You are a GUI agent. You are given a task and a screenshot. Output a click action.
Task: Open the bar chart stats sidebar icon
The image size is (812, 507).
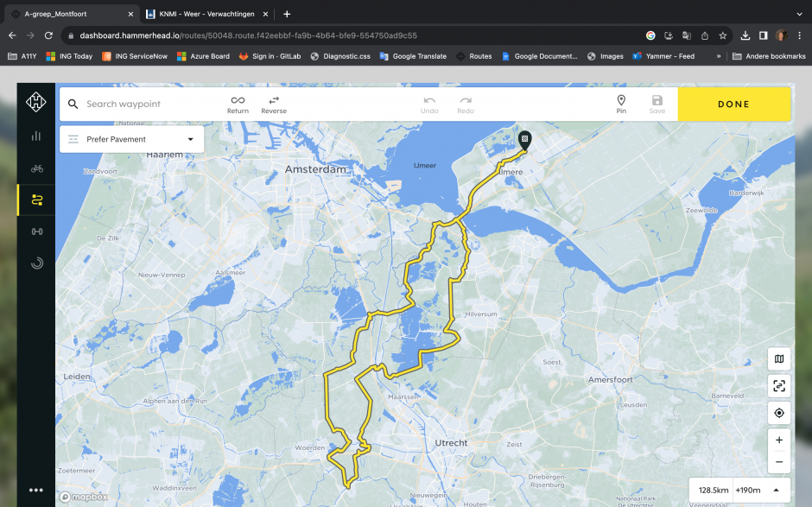pos(36,136)
